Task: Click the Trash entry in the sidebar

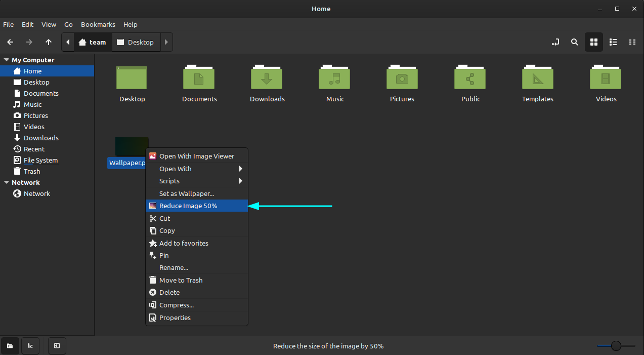Action: [31, 171]
